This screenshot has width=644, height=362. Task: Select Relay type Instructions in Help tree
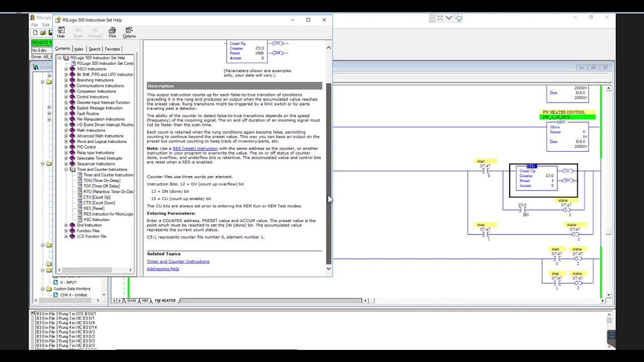(x=96, y=153)
